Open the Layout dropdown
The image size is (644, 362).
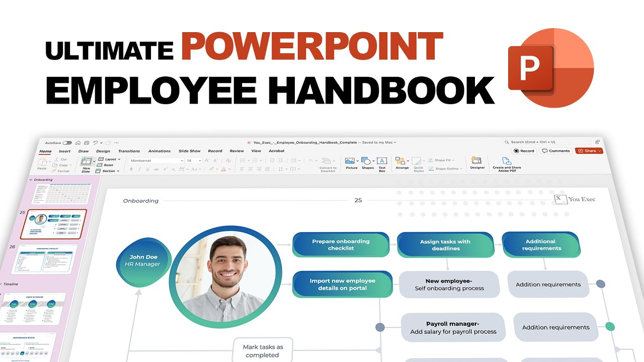tap(109, 159)
